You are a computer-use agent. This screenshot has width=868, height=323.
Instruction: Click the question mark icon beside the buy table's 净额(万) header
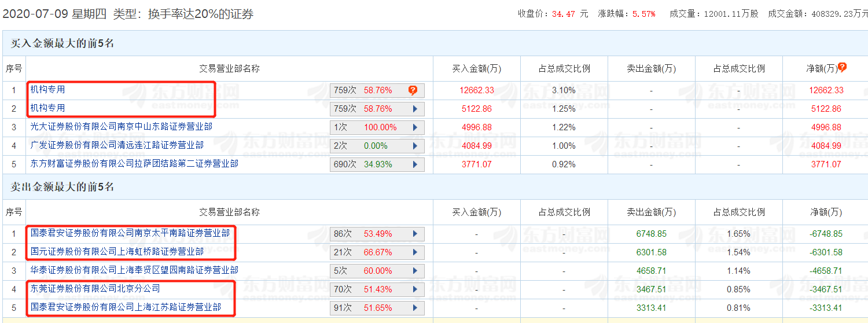842,67
